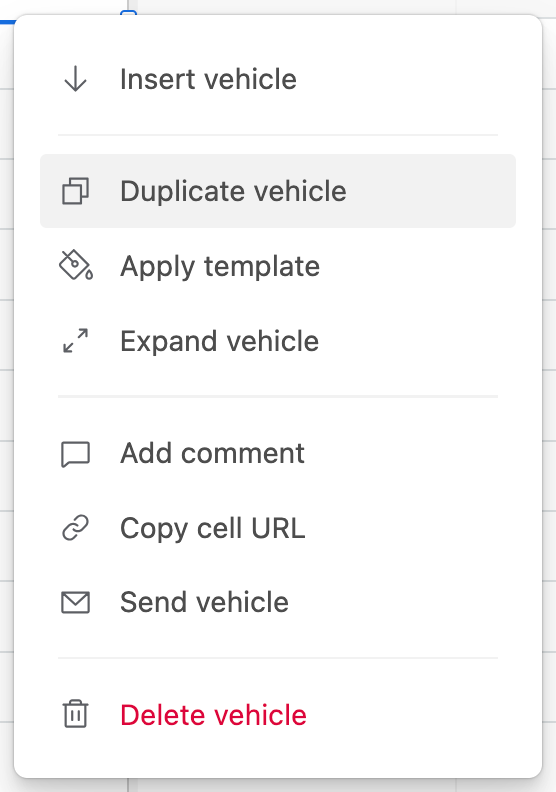Click the diagonal arrows Expand icon
Screen dimensions: 556x792
click(75, 341)
